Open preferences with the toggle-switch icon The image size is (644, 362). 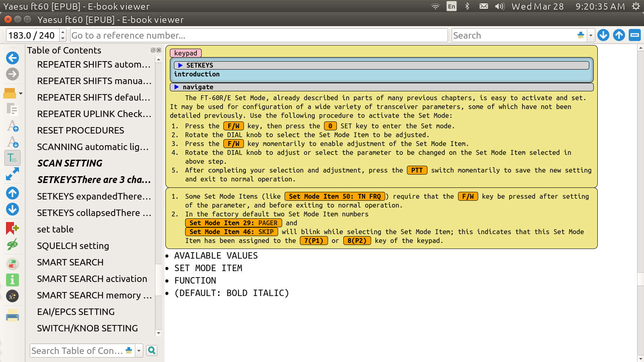[x=12, y=264]
